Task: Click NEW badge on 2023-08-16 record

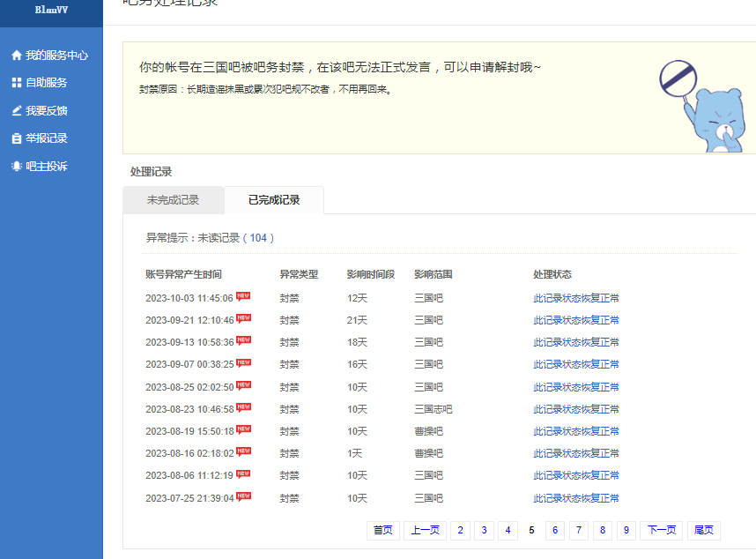Action: pyautogui.click(x=243, y=451)
